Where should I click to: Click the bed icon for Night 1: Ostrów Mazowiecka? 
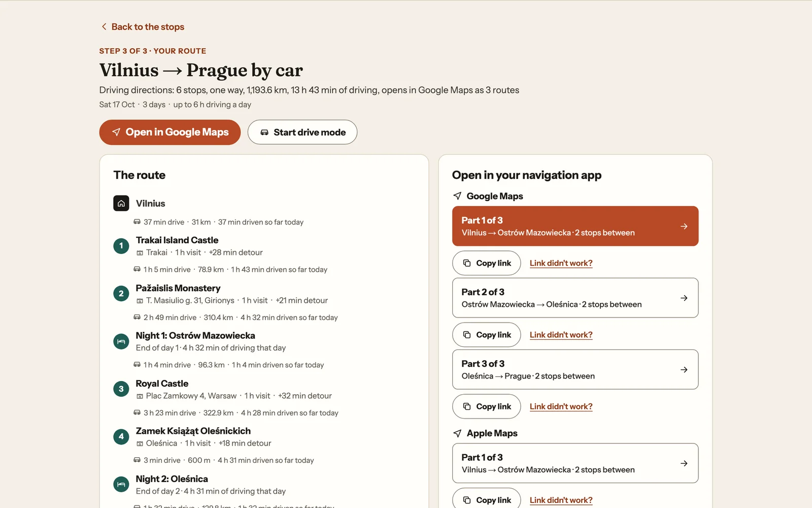121,341
